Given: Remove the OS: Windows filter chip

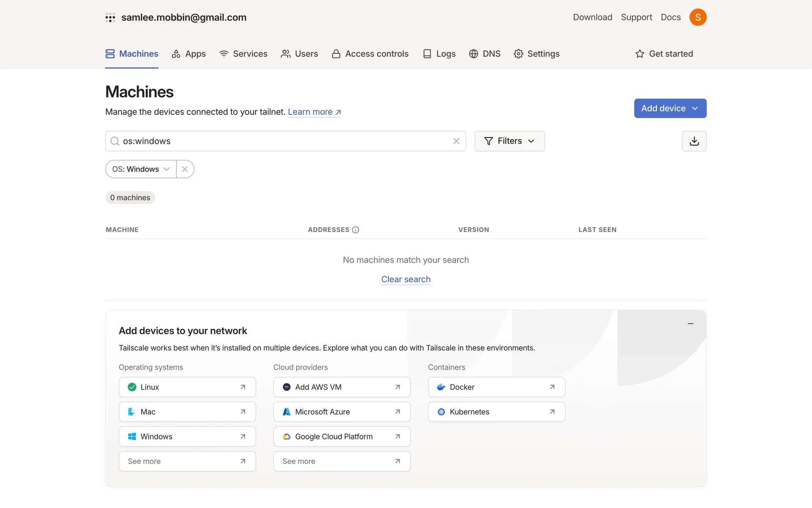Looking at the screenshot, I should [185, 169].
